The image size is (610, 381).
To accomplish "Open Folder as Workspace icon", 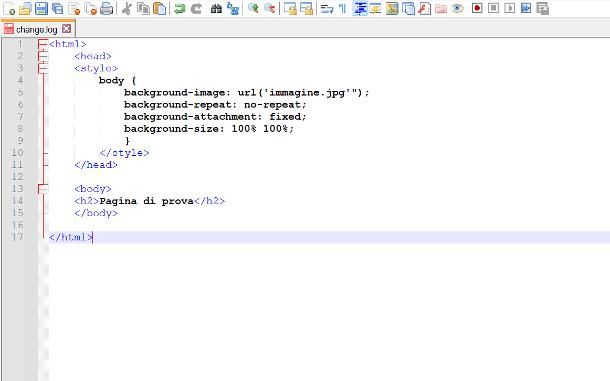I will [441, 9].
